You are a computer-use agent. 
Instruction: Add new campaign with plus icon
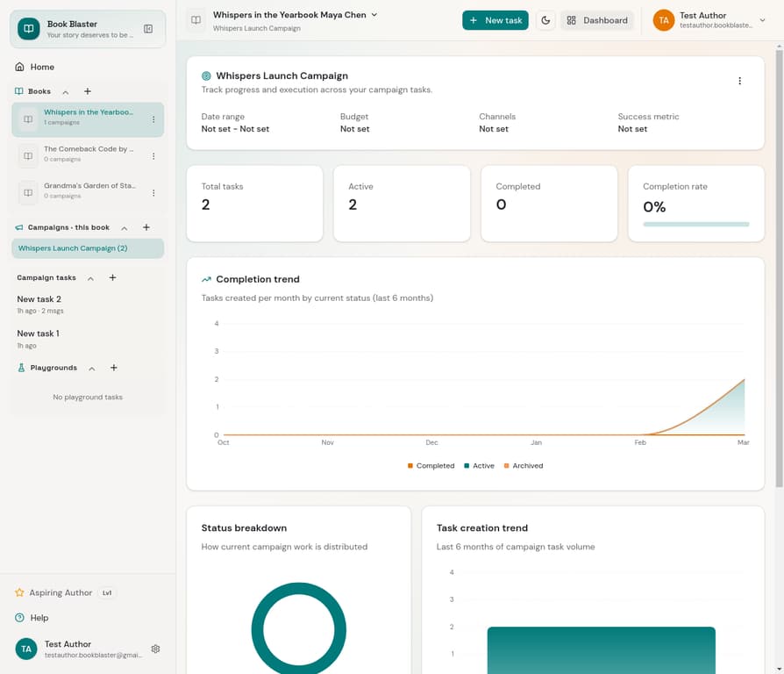tap(146, 227)
